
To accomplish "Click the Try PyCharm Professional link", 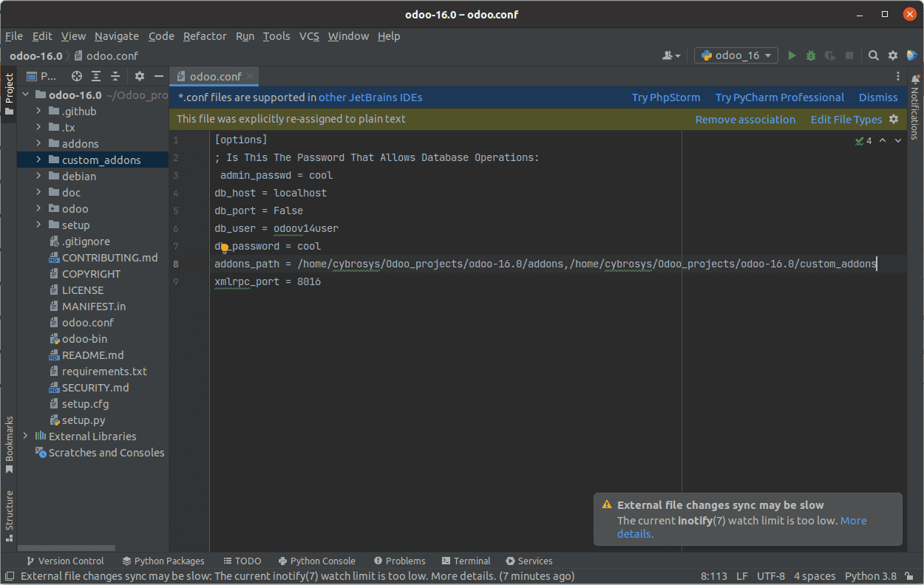I will point(779,97).
